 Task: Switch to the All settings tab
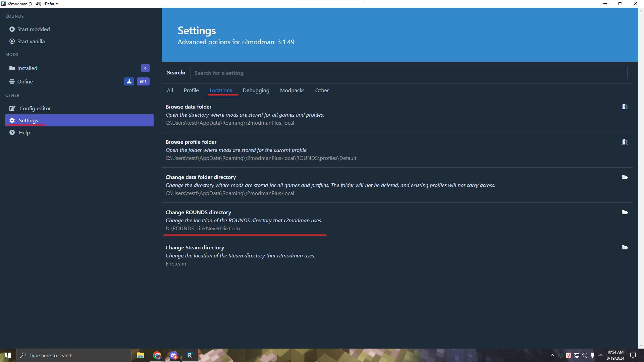[x=170, y=90]
